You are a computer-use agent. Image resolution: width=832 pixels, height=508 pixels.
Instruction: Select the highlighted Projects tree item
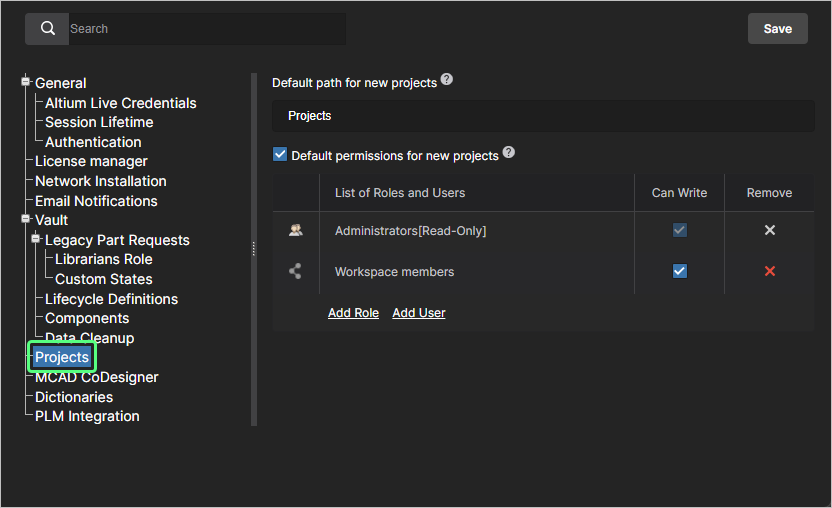click(x=62, y=357)
